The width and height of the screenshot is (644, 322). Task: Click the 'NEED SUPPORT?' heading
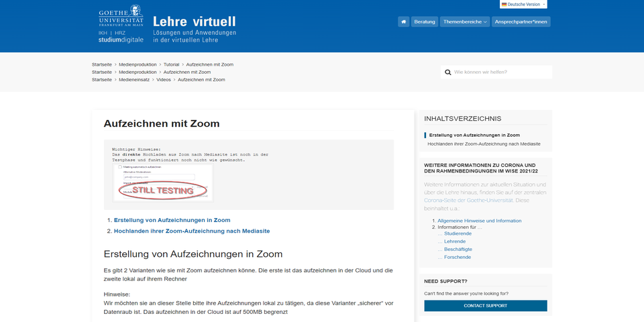click(445, 281)
